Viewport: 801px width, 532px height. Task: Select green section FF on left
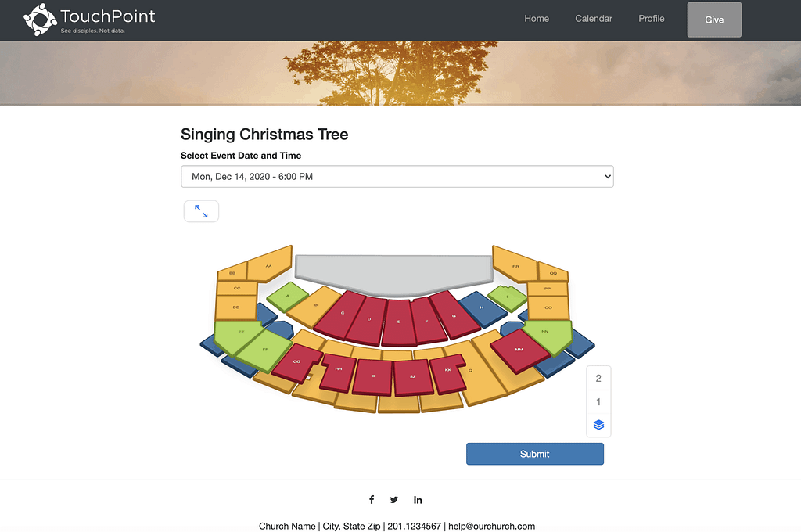[x=264, y=350]
